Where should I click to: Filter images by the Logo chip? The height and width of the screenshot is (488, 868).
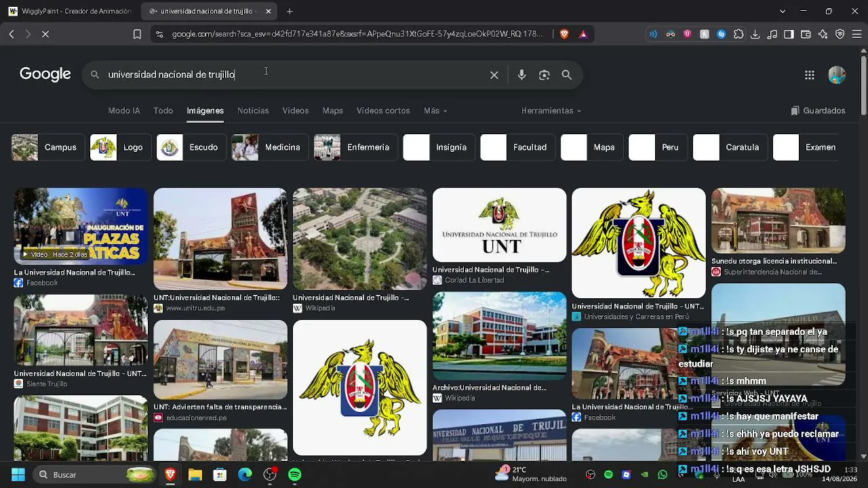[x=120, y=147]
